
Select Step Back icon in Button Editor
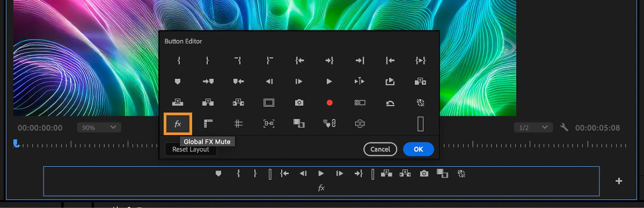pos(269,81)
